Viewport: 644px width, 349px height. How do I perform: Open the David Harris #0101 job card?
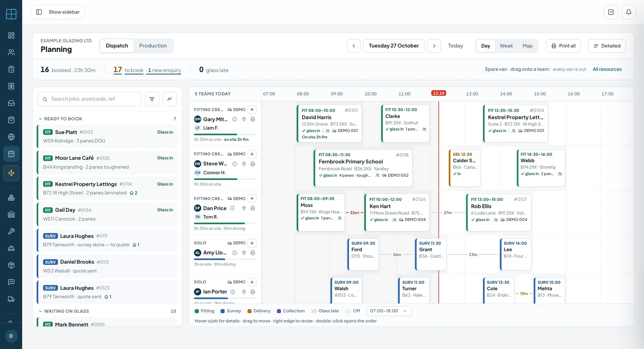click(329, 124)
